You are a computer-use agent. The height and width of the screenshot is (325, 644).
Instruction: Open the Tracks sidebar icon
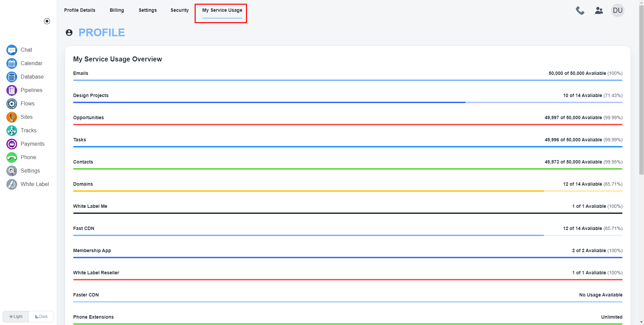pyautogui.click(x=12, y=131)
